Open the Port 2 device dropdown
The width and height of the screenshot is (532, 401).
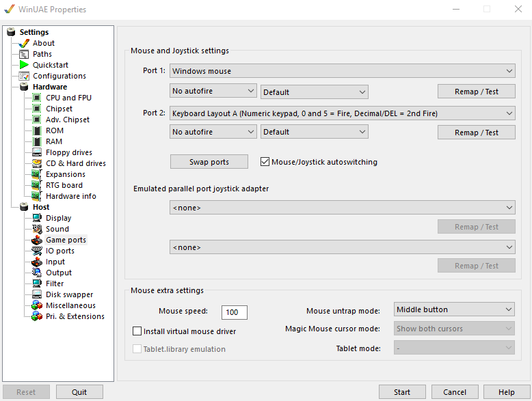point(343,113)
